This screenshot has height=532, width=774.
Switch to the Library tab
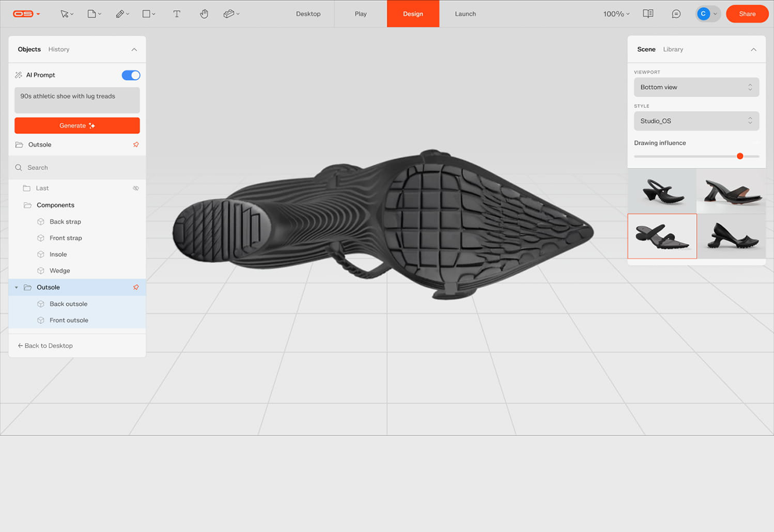coord(673,49)
